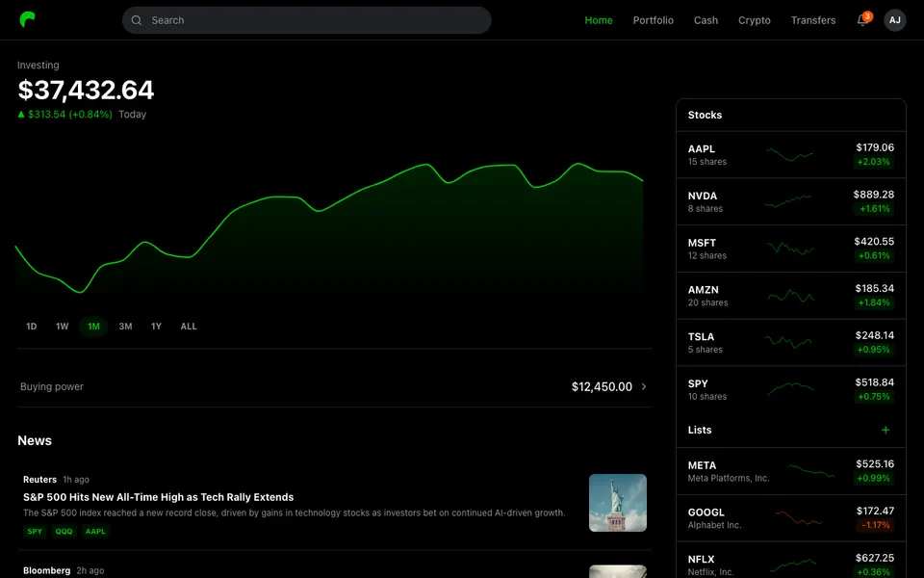
Task: Open the Statue of Liberty news thumbnail
Action: (618, 503)
